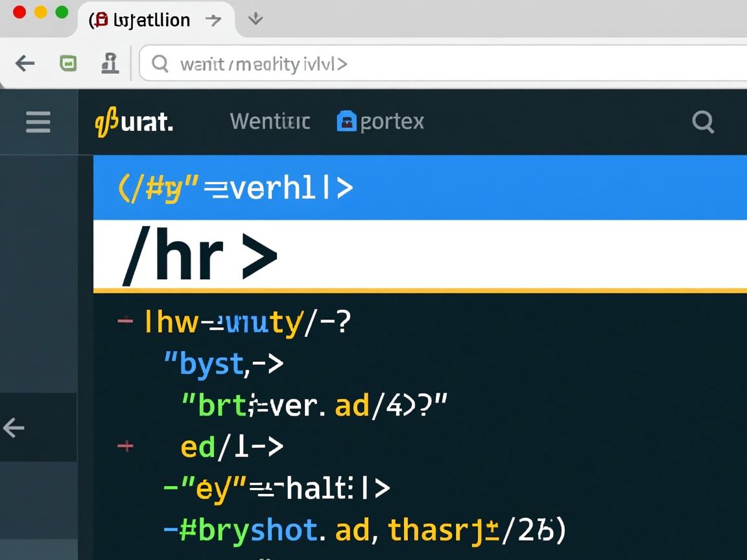The width and height of the screenshot is (747, 560).
Task: Open the hamburger menu in the site header
Action: [x=38, y=122]
